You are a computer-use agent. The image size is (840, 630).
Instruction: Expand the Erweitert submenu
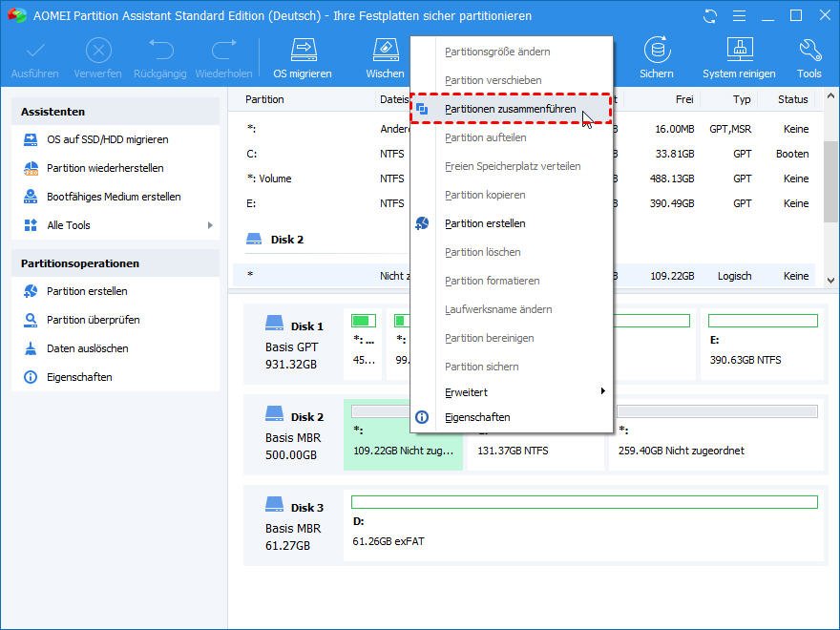point(511,392)
